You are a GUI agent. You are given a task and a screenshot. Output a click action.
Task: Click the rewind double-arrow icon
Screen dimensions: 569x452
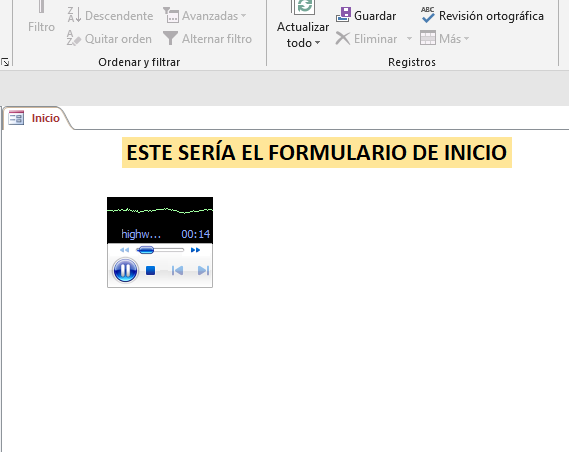click(124, 250)
